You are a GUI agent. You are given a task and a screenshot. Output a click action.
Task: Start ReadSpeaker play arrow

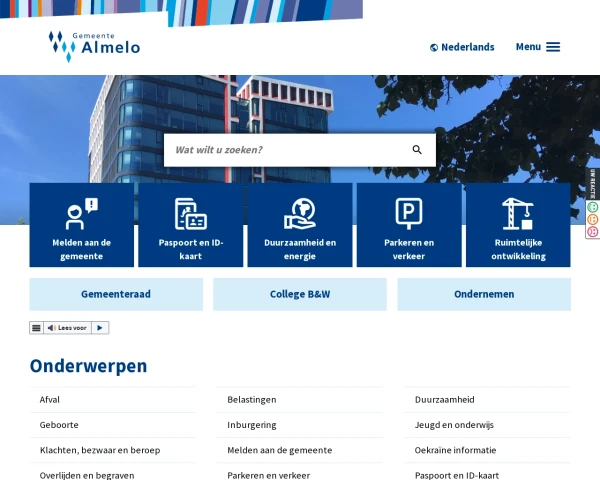(x=100, y=328)
